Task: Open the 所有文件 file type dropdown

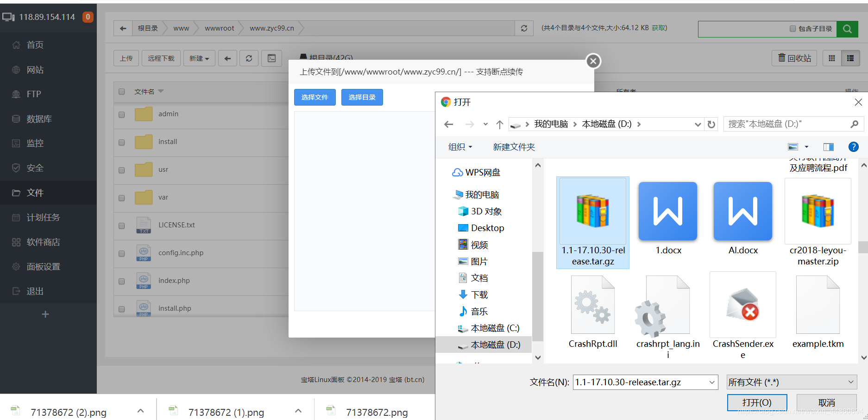Action: (792, 382)
